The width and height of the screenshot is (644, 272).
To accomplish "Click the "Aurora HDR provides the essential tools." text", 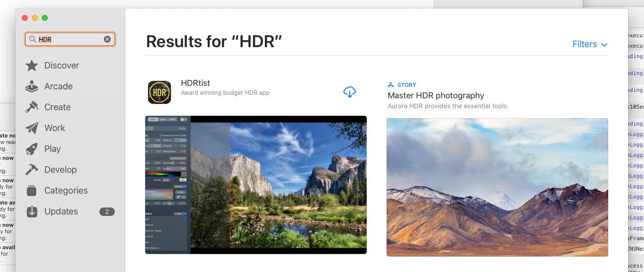I will pyautogui.click(x=448, y=106).
